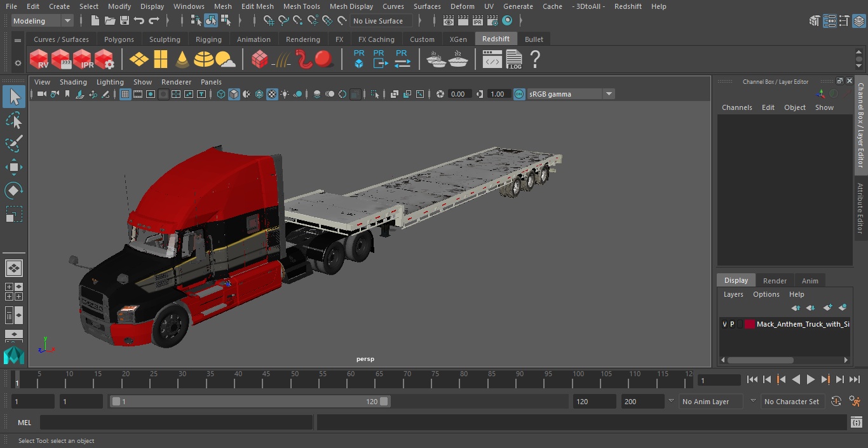Click Layers menu in layer editor
The height and width of the screenshot is (448, 868).
pyautogui.click(x=733, y=294)
